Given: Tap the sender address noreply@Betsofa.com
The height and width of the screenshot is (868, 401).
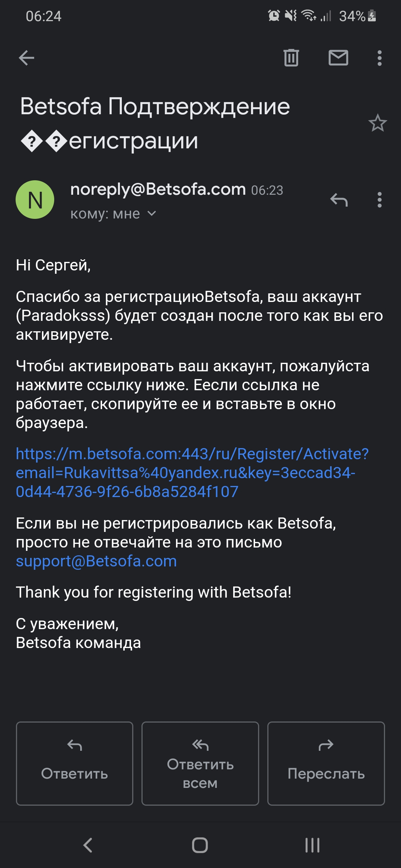Looking at the screenshot, I should point(158,190).
